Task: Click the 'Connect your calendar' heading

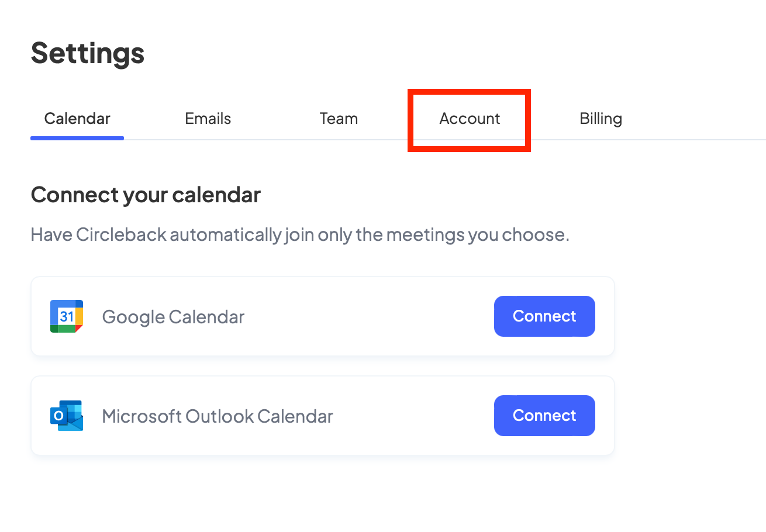Action: tap(146, 195)
